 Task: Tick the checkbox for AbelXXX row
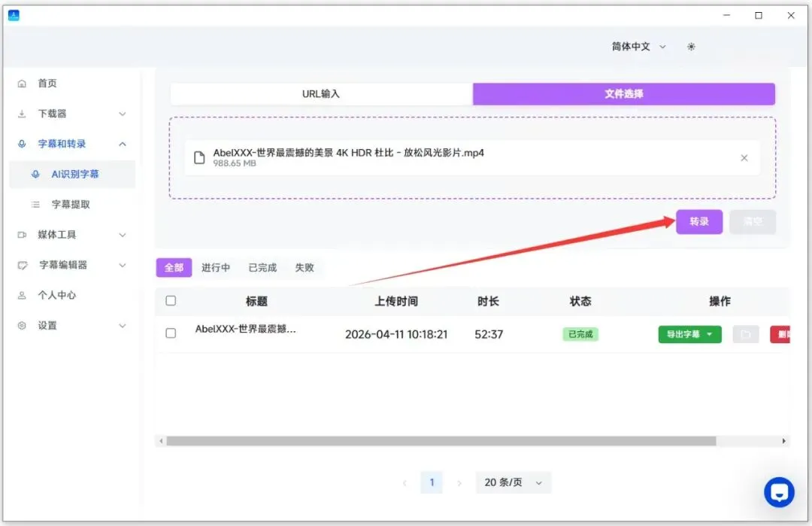click(171, 333)
